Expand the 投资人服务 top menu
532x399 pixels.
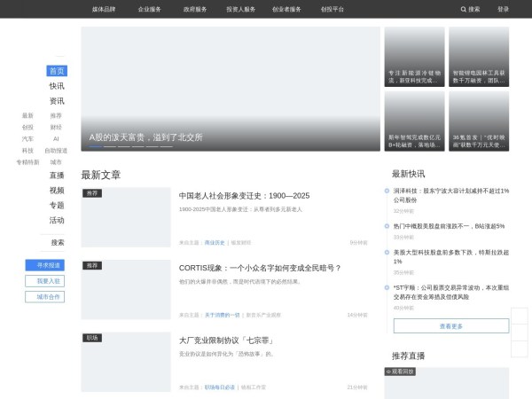[240, 9]
